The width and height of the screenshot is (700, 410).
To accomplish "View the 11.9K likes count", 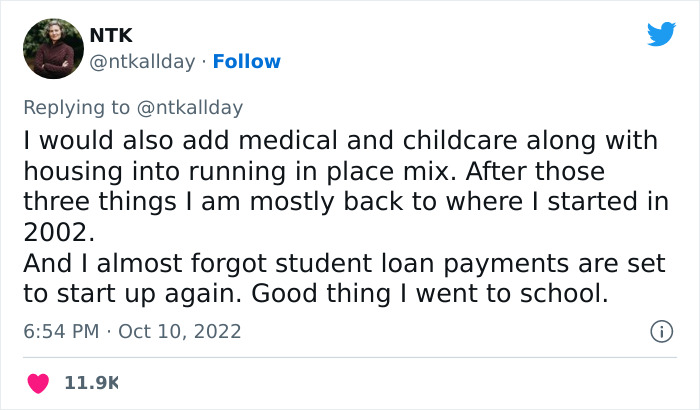I will coord(92,382).
